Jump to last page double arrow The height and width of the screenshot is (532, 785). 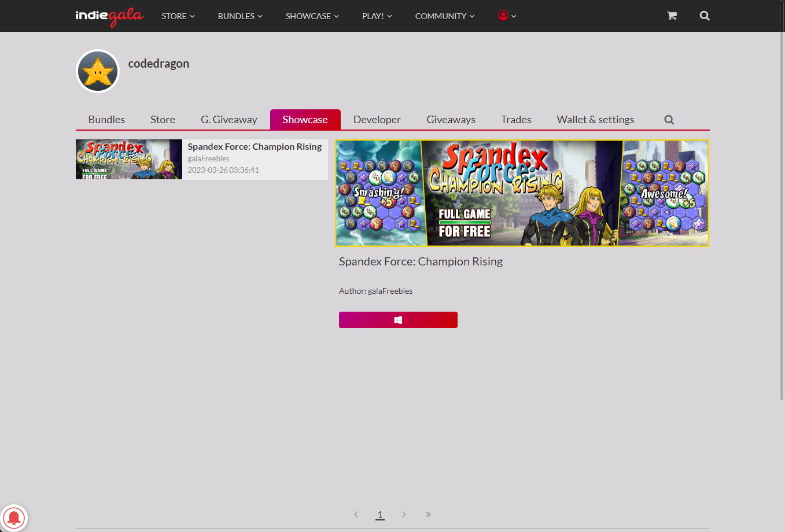click(x=428, y=514)
